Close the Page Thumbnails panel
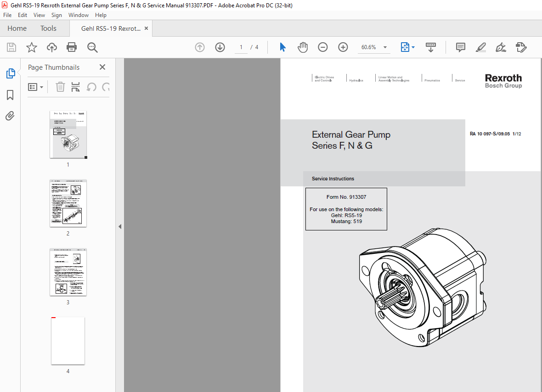This screenshot has width=542, height=392. [x=102, y=67]
